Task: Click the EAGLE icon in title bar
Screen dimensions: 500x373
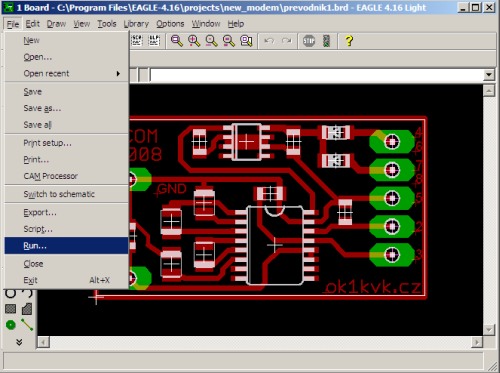Action: coord(8,7)
